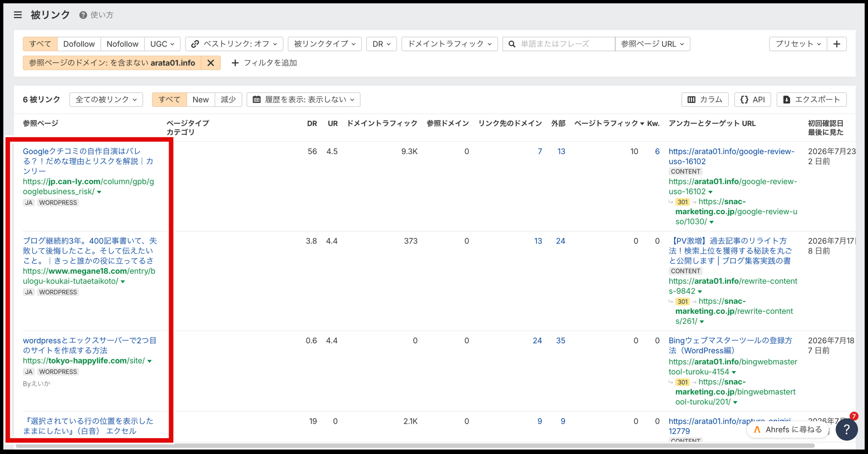Open the UGC dropdown

click(162, 44)
